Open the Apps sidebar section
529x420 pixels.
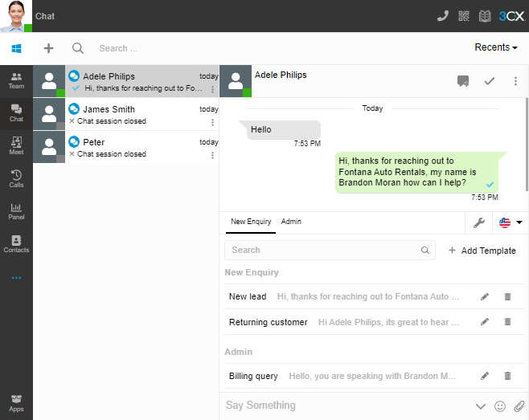16,403
